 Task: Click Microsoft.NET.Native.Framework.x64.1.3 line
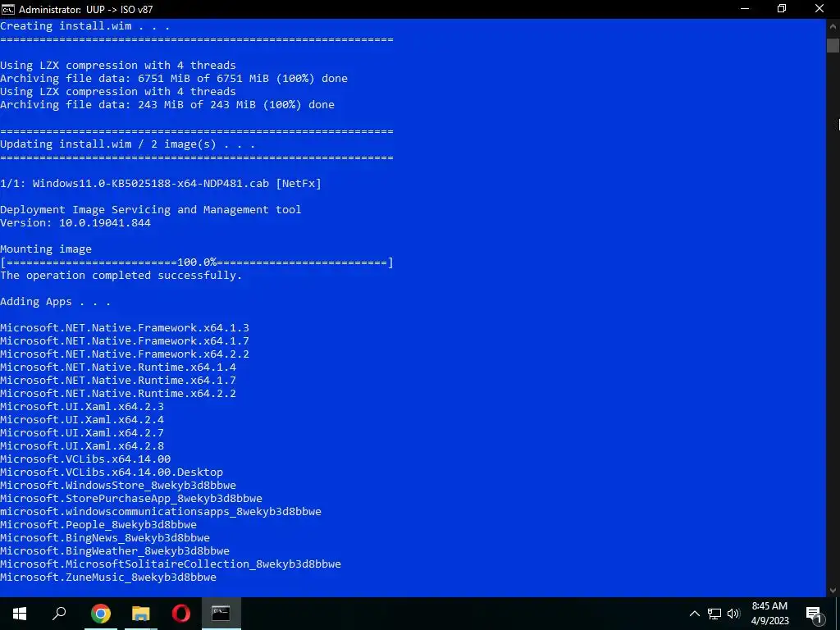click(125, 328)
